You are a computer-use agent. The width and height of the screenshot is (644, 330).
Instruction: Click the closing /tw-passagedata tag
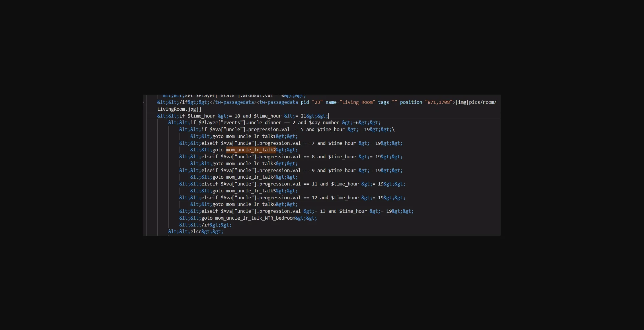click(x=233, y=102)
